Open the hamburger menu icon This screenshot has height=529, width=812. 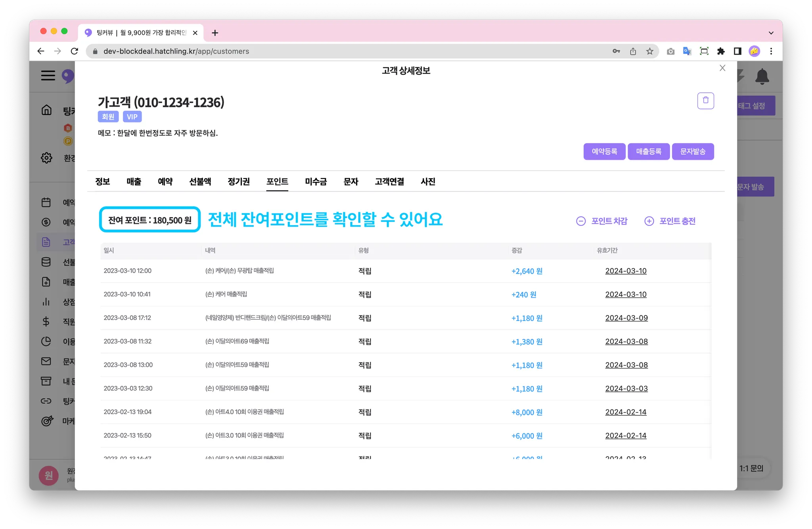tap(48, 75)
